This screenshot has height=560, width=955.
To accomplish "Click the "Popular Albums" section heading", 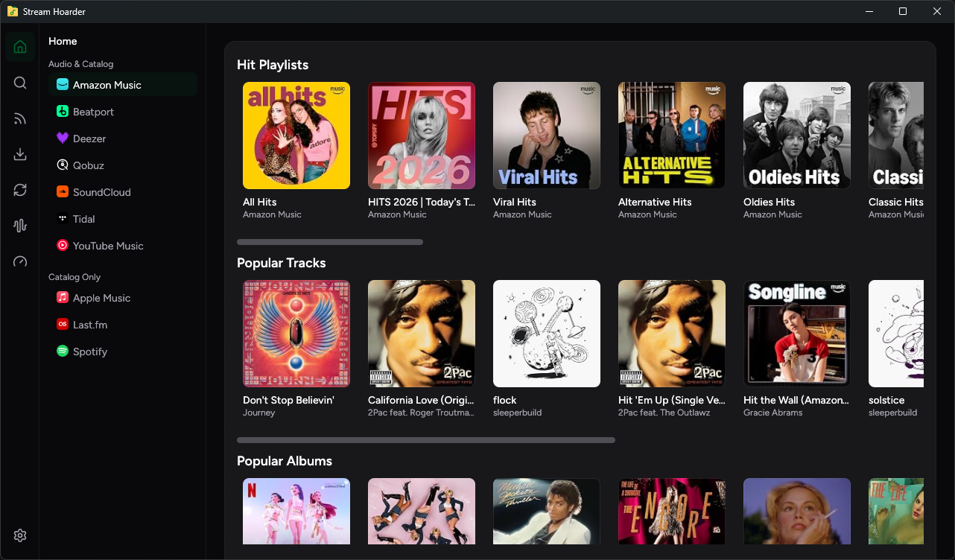I will pyautogui.click(x=285, y=461).
